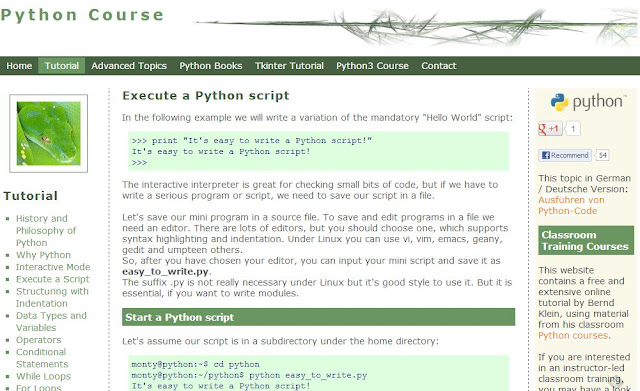Click the Execute a Python script heading
This screenshot has width=640, height=391.
tap(206, 96)
